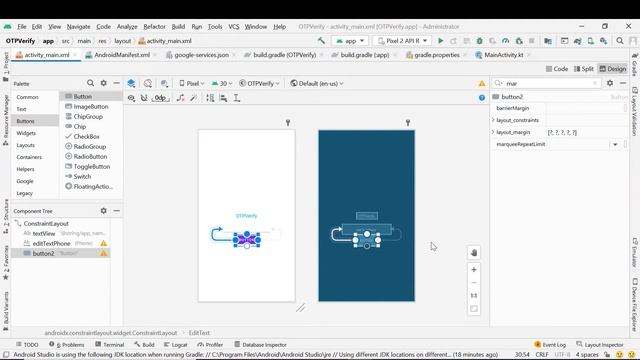Click the blue help question icon
Image resolution: width=640 pixels, height=360 pixels.
482,98
